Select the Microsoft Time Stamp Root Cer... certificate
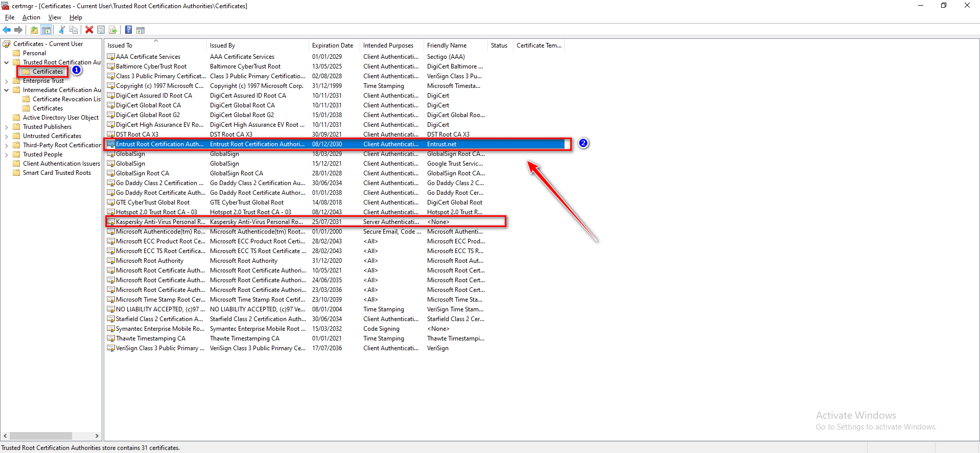 coord(160,300)
